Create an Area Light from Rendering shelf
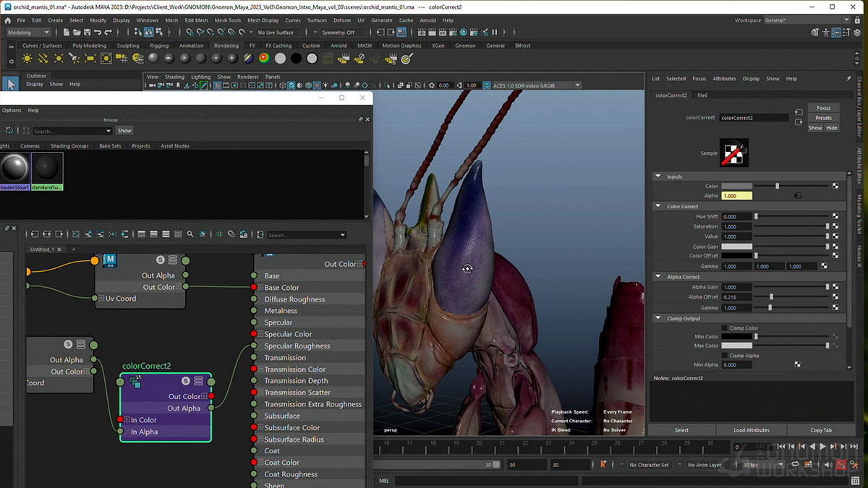 (x=90, y=59)
